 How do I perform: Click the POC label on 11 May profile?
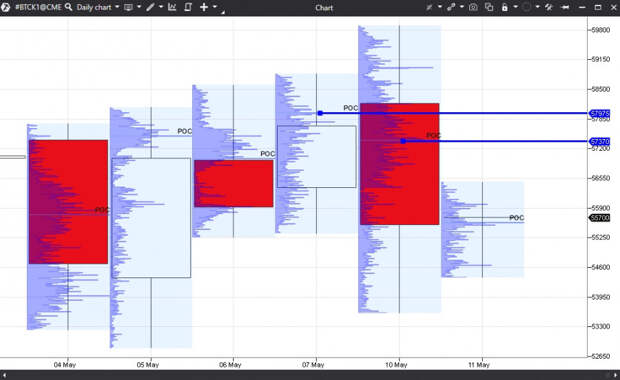[x=516, y=218]
